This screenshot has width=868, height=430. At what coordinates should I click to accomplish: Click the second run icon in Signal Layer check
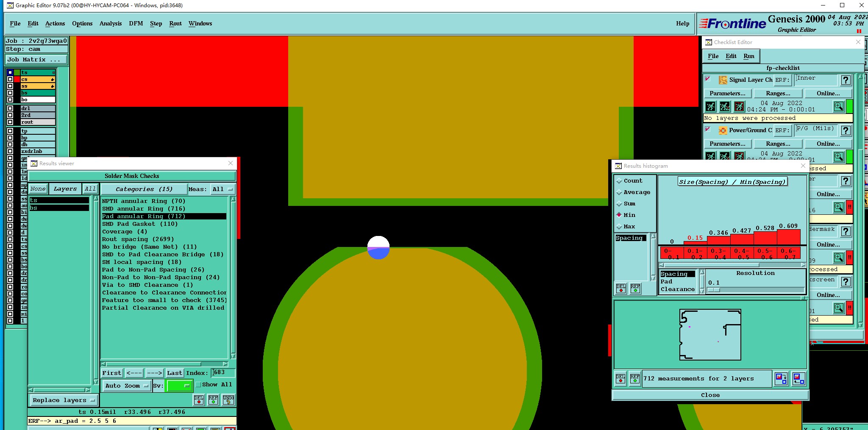[x=725, y=106]
